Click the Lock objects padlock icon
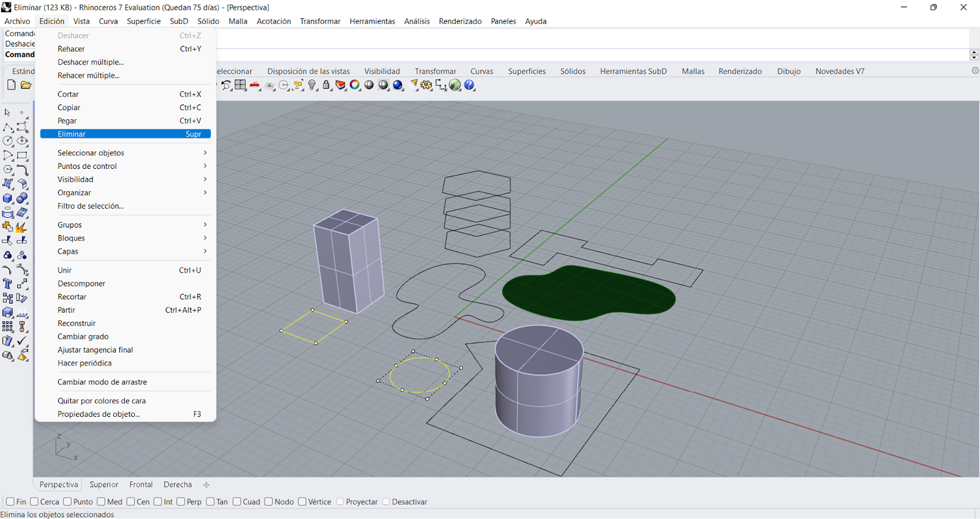Screen dimensions: 980x519 326,85
